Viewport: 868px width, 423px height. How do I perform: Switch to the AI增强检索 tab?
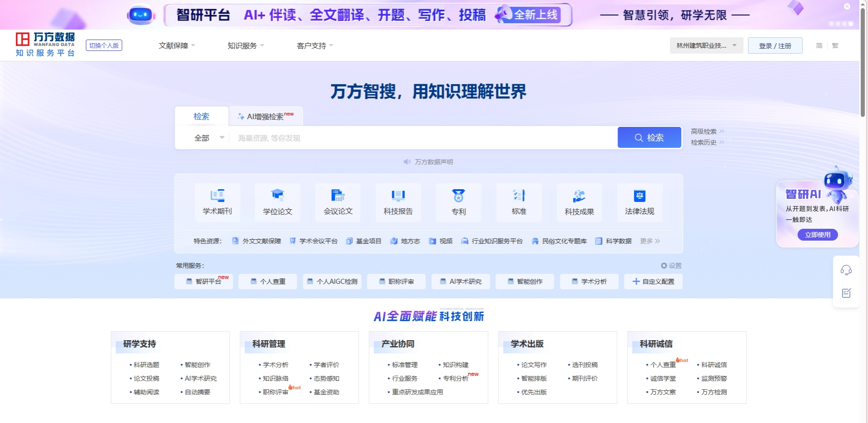266,116
